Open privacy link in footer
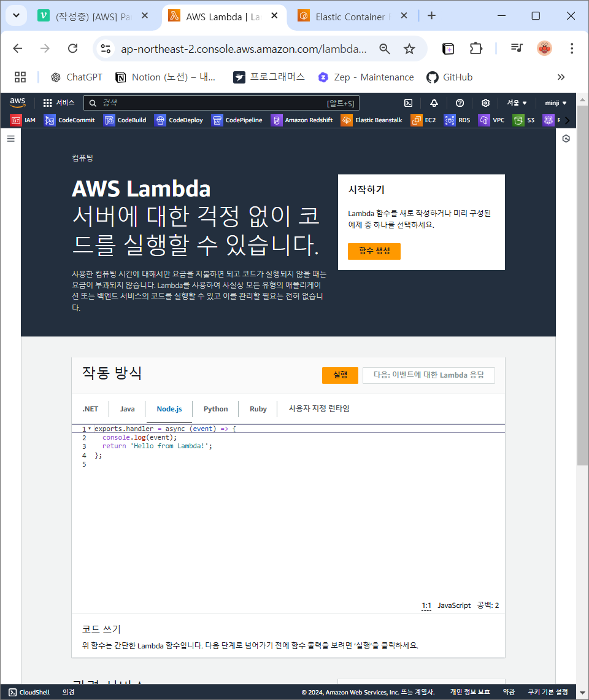589x700 pixels. click(469, 692)
